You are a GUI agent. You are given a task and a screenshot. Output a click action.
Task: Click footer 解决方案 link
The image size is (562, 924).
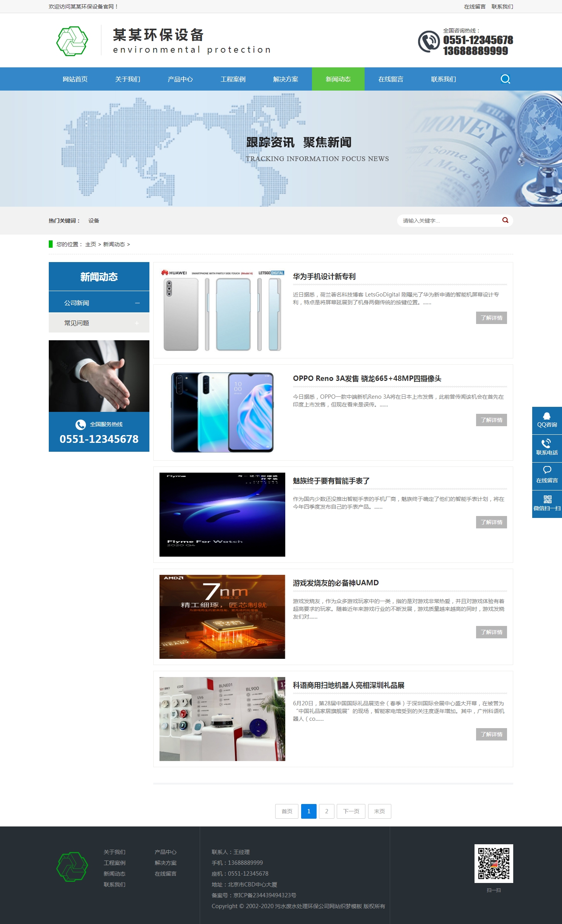click(x=166, y=863)
